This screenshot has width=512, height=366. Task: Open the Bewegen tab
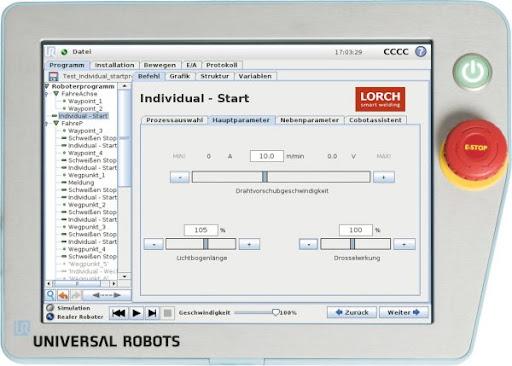[x=160, y=65]
